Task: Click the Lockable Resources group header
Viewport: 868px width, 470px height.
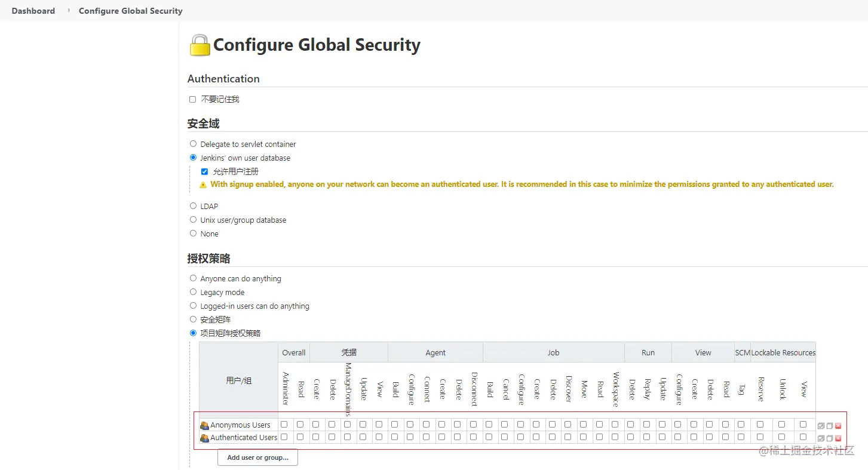Action: coord(783,353)
